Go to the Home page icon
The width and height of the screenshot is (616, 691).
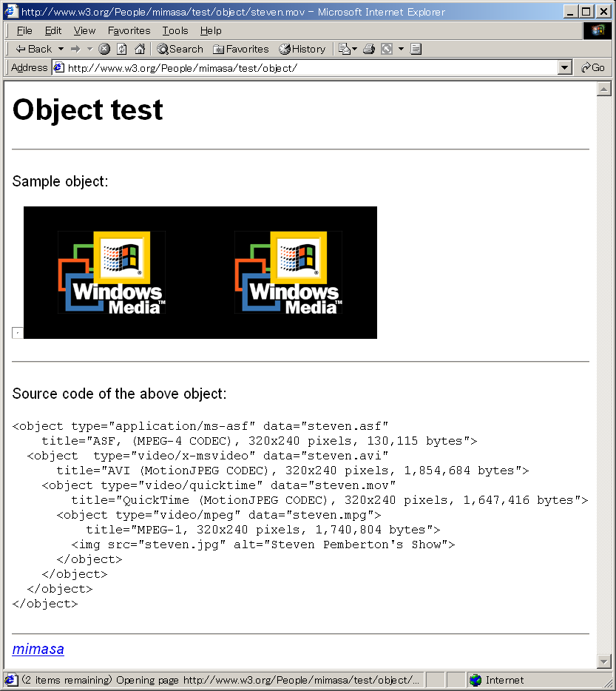139,49
